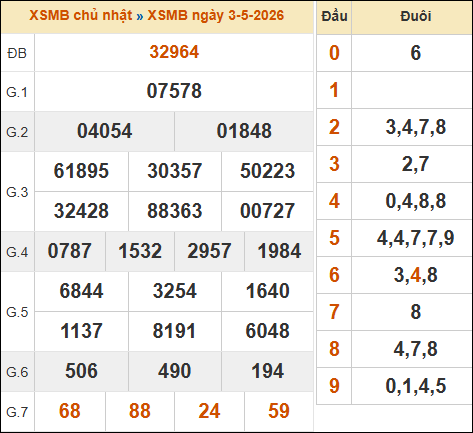The height and width of the screenshot is (433, 473).
Task: Click tail values 0,1,4,5 for head 9
Action: [415, 386]
